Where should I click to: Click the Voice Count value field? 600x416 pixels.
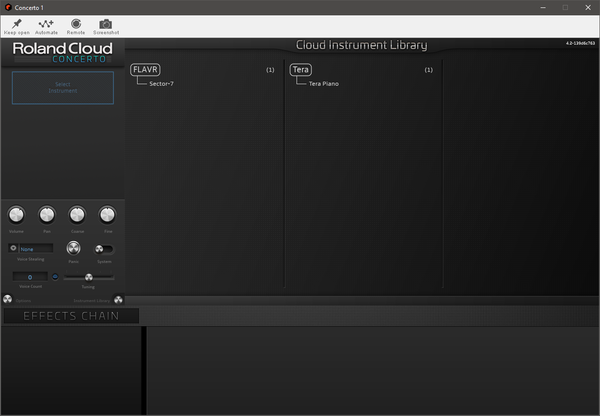(x=30, y=277)
